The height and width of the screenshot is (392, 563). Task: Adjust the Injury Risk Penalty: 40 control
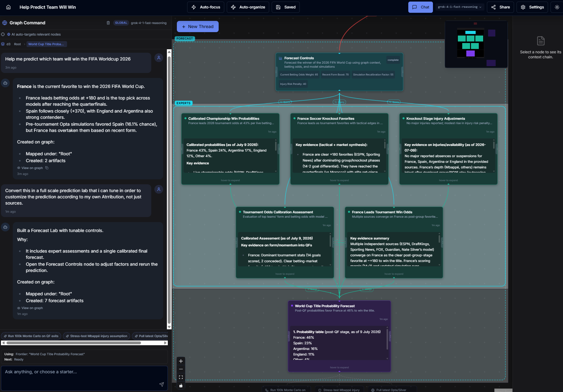click(x=293, y=84)
